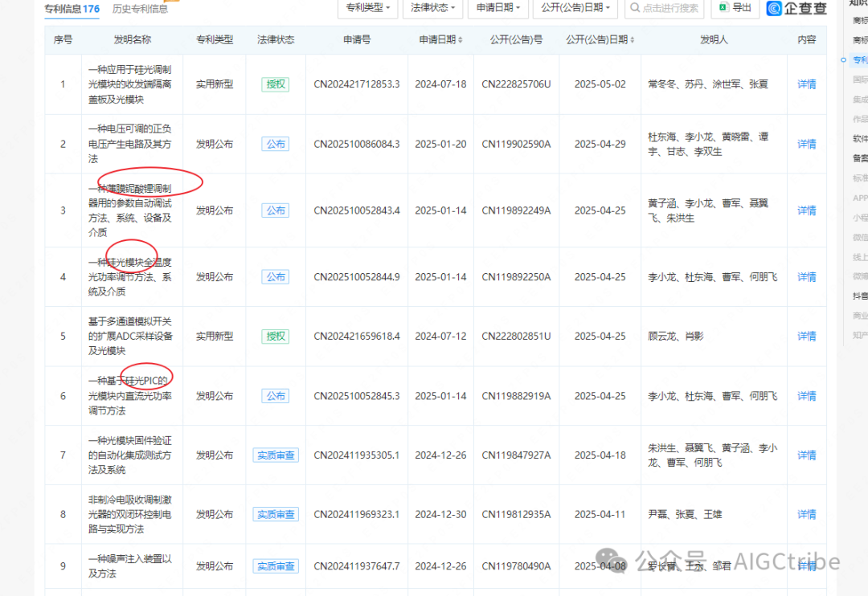
Task: Click publication date 2025-05-02
Action: [600, 84]
